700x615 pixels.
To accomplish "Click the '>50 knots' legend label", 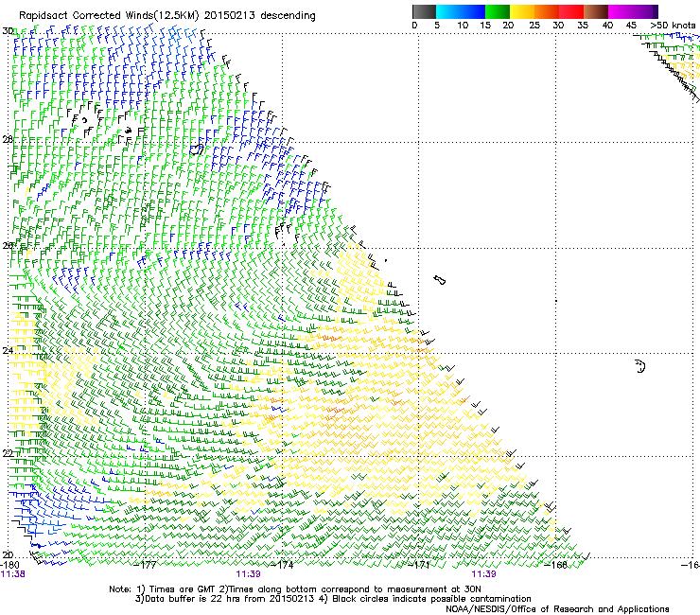I will coord(673,25).
